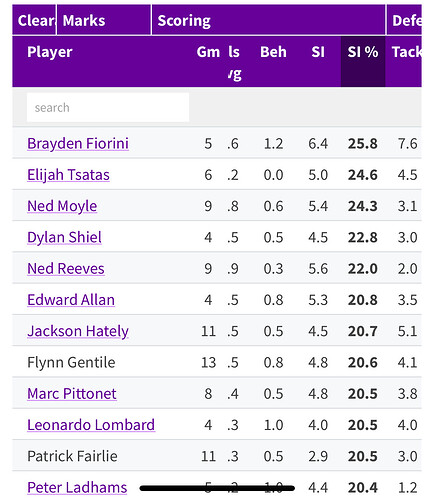
Task: Go to Jackson Hately profile
Action: point(78,331)
